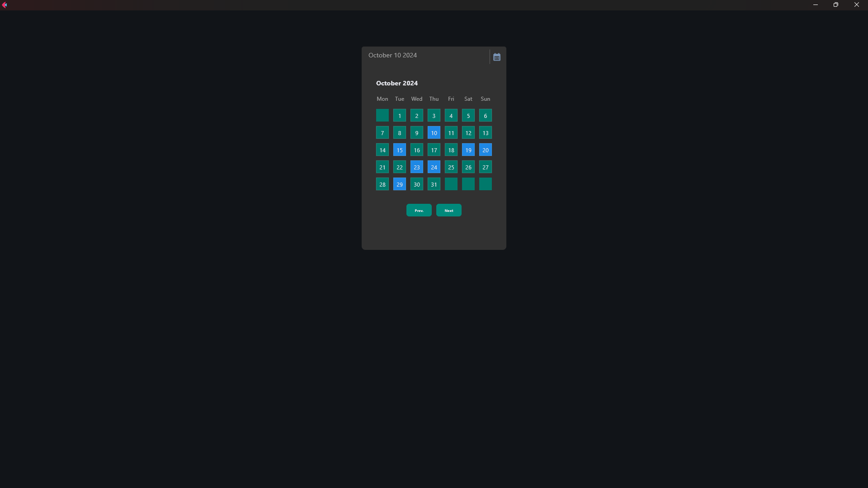Select day 20 on Sunday column
The height and width of the screenshot is (488, 868).
coord(485,150)
